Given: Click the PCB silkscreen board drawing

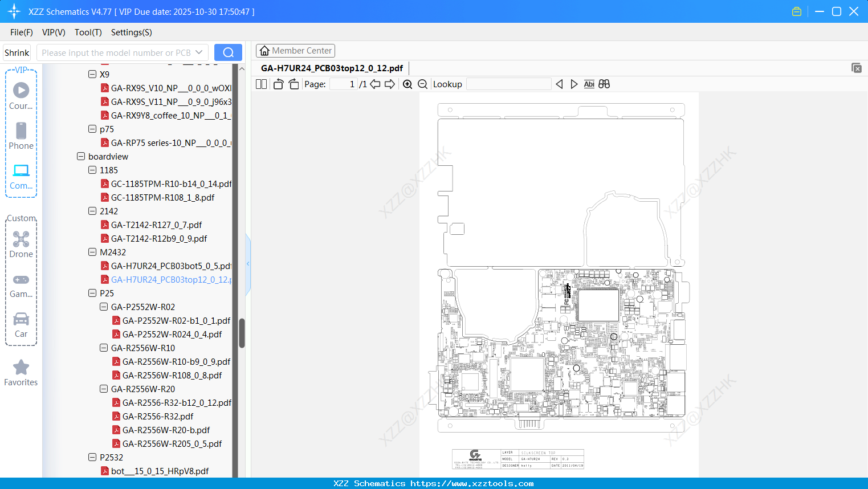Looking at the screenshot, I should click(x=559, y=285).
